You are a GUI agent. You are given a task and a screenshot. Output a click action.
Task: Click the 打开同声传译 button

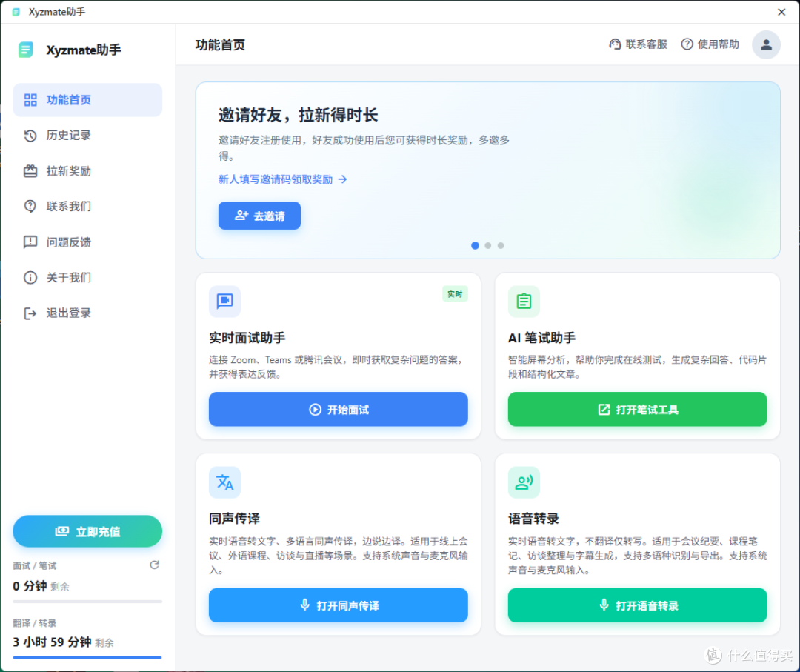coord(339,605)
